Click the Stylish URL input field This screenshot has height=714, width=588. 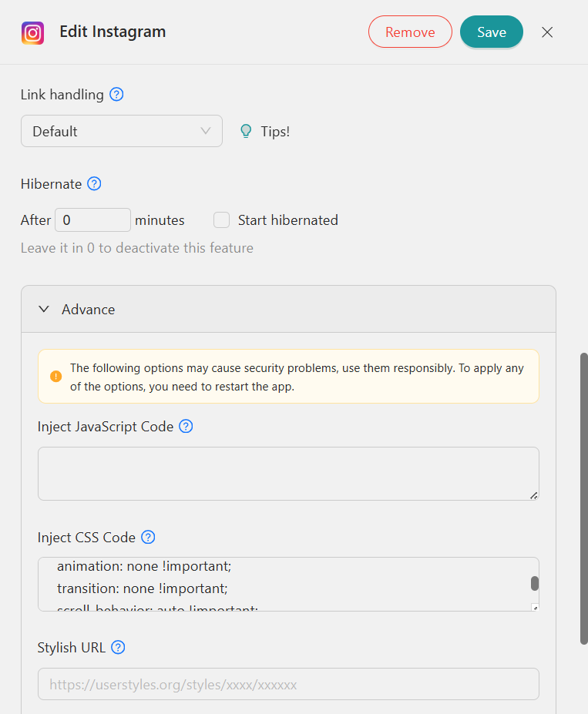(288, 684)
